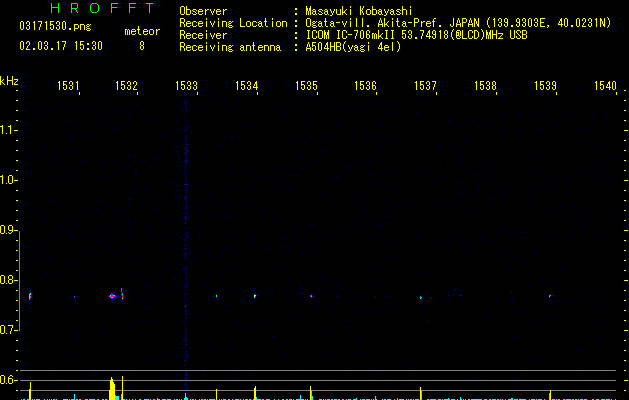This screenshot has height=400, width=629.
Task: Click the 1538 time axis label
Action: pyautogui.click(x=485, y=86)
